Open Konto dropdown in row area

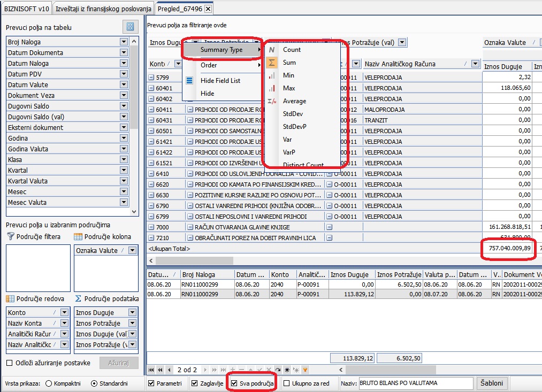64,312
